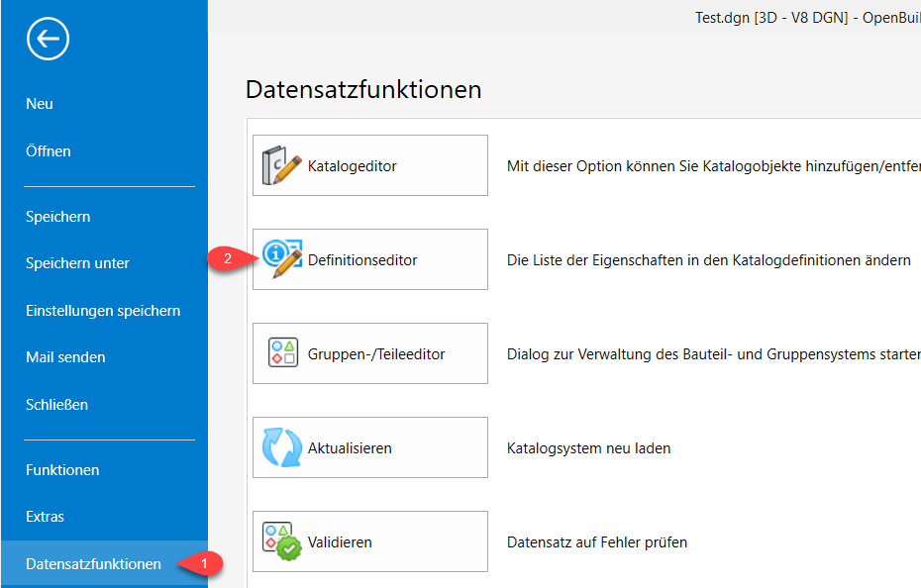Choose Speichern from the backstage menu
The height and width of the screenshot is (588, 921).
tap(58, 217)
